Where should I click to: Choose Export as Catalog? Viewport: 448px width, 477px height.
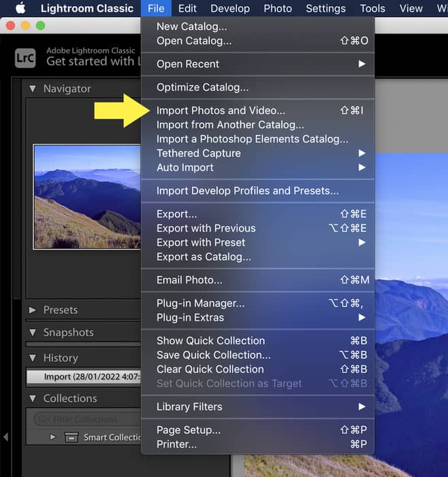point(258,257)
